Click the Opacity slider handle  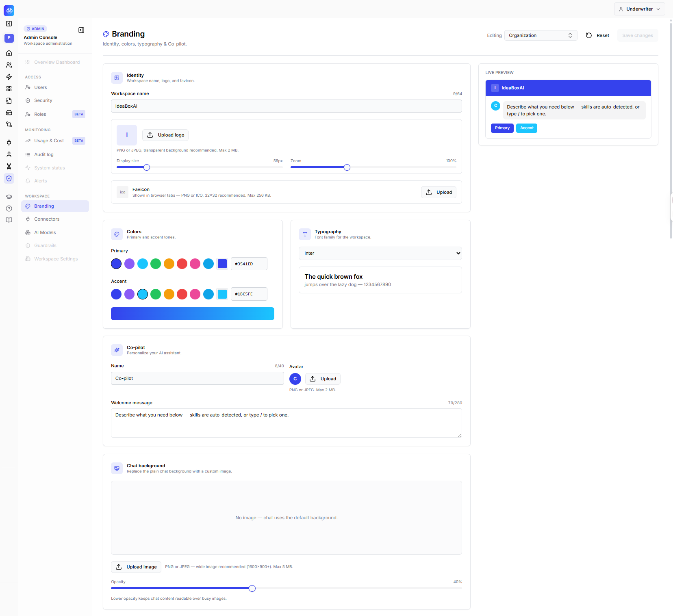point(252,588)
